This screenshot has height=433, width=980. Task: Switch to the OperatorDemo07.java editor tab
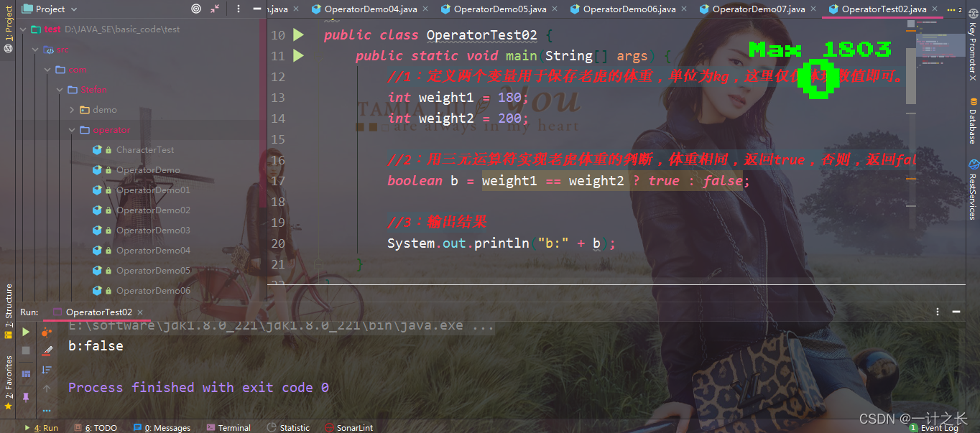757,9
